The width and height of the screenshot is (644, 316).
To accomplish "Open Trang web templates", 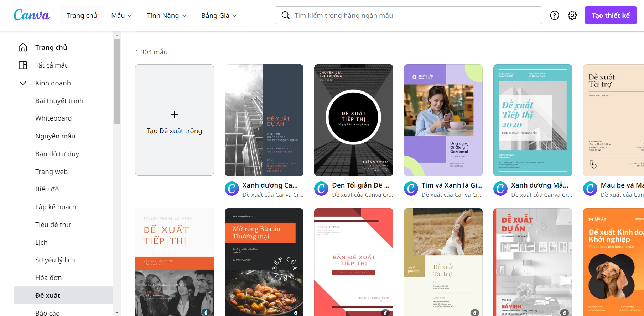I will (x=51, y=172).
